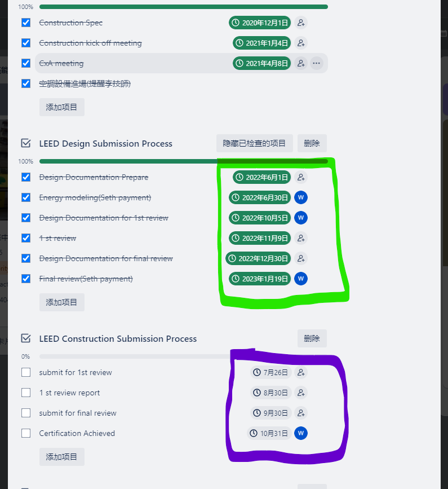
Task: Uncheck 空調設備進場(提醒李技師) checkbox
Action: pos(26,83)
